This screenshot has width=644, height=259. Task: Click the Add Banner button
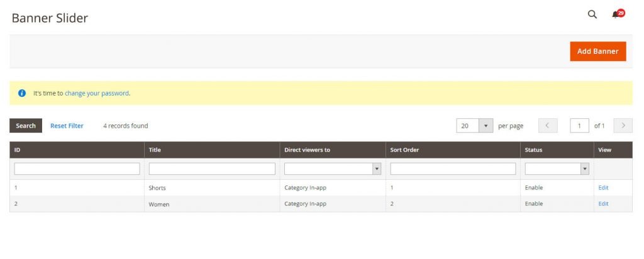597,52
